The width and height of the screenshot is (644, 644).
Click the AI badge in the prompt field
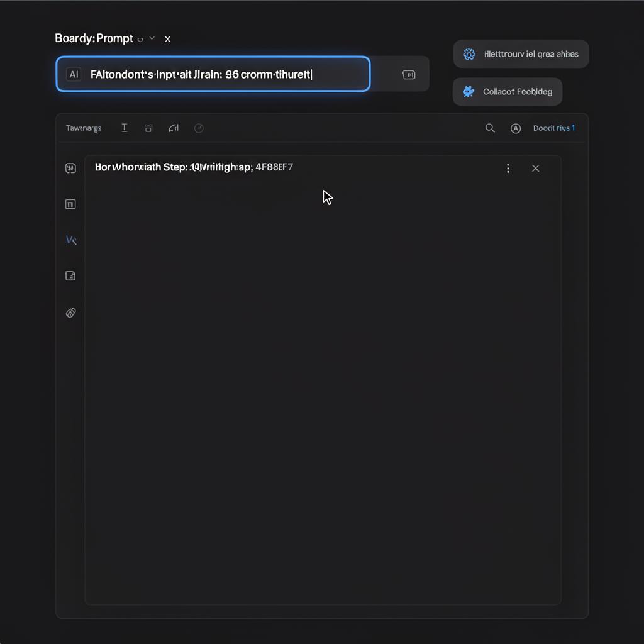click(74, 74)
